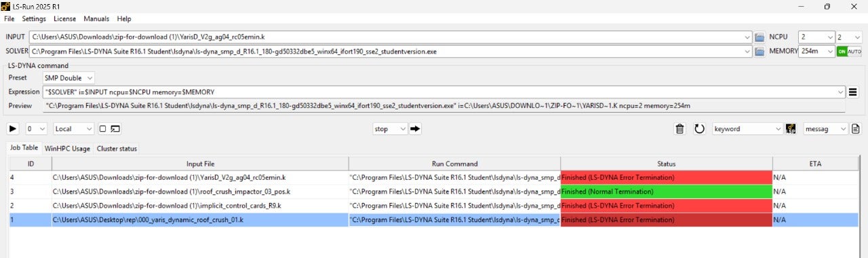
Task: Open the queue number 0 dropdown
Action: click(36, 128)
